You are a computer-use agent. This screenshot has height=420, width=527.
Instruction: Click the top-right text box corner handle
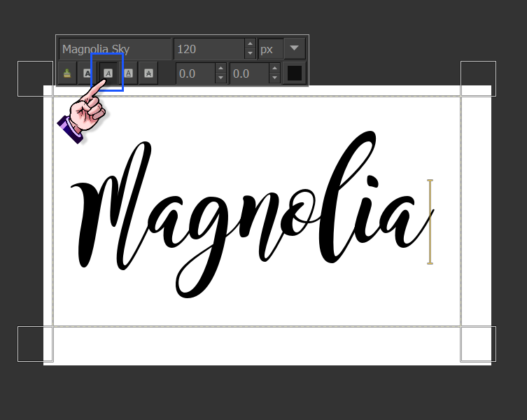[x=478, y=78]
